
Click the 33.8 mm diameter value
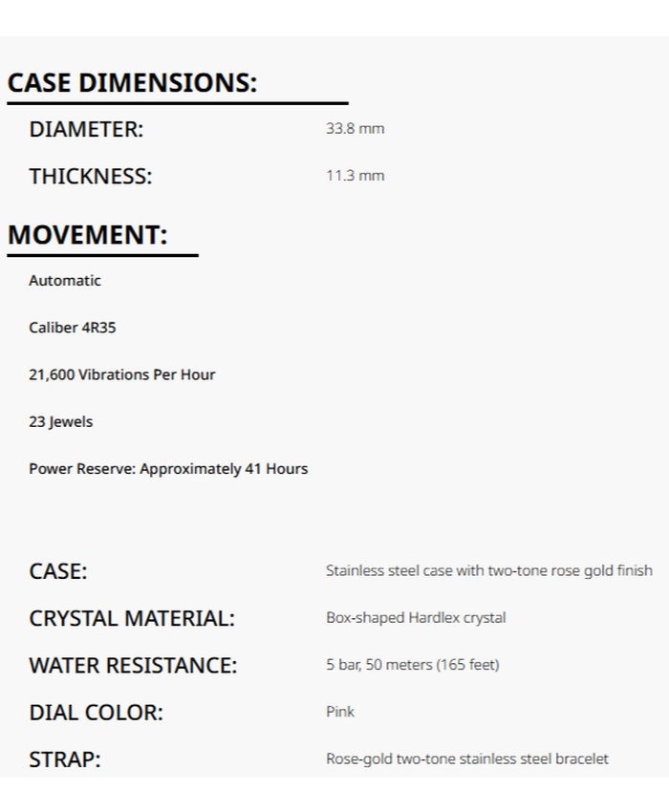pos(355,128)
